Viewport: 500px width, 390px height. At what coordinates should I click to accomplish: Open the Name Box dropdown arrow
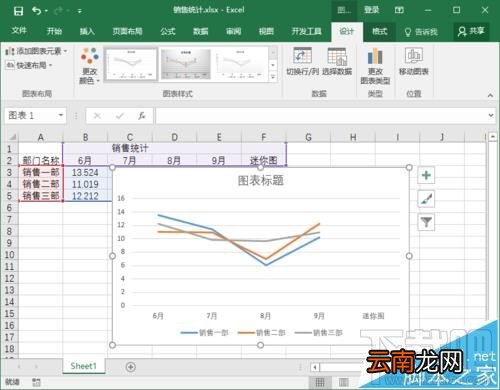click(61, 115)
